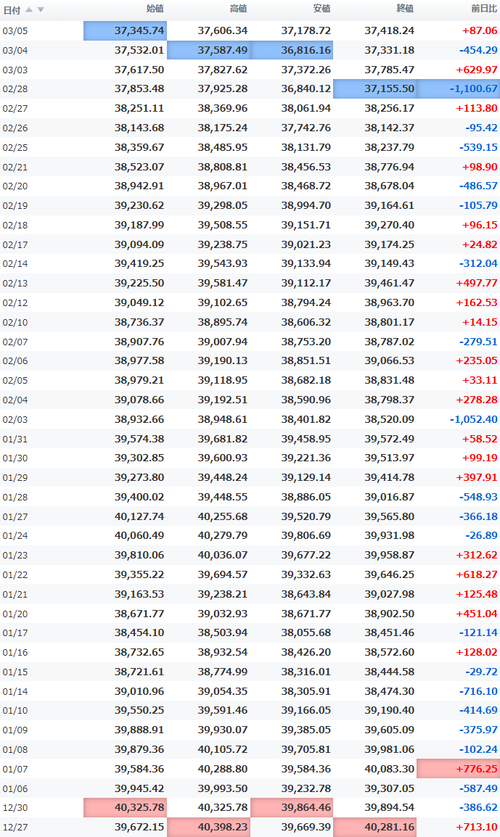Click the 安値 column header

(x=322, y=9)
